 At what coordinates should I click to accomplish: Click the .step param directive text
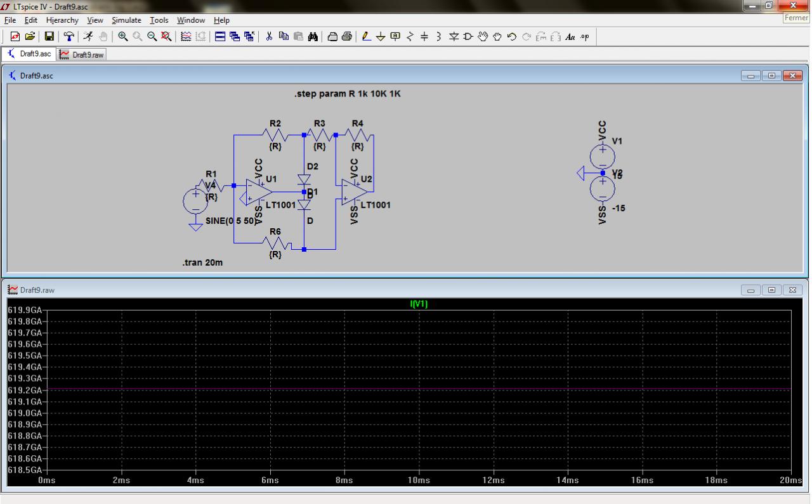pos(347,94)
